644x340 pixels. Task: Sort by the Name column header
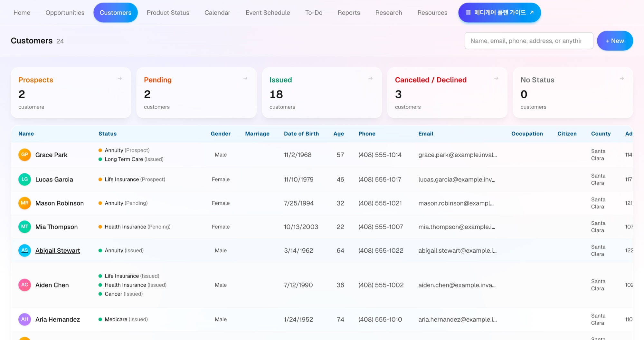[26, 134]
